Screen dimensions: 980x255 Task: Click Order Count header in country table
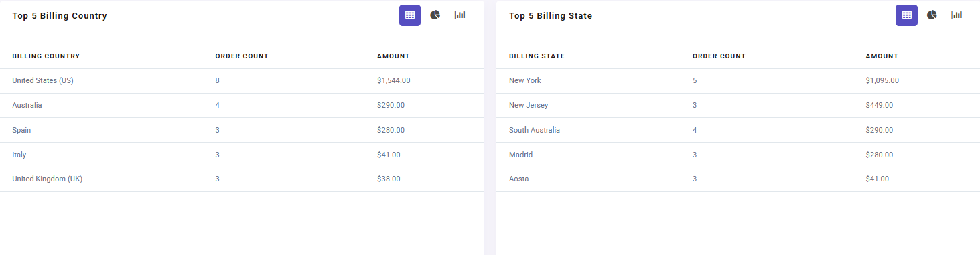click(242, 56)
